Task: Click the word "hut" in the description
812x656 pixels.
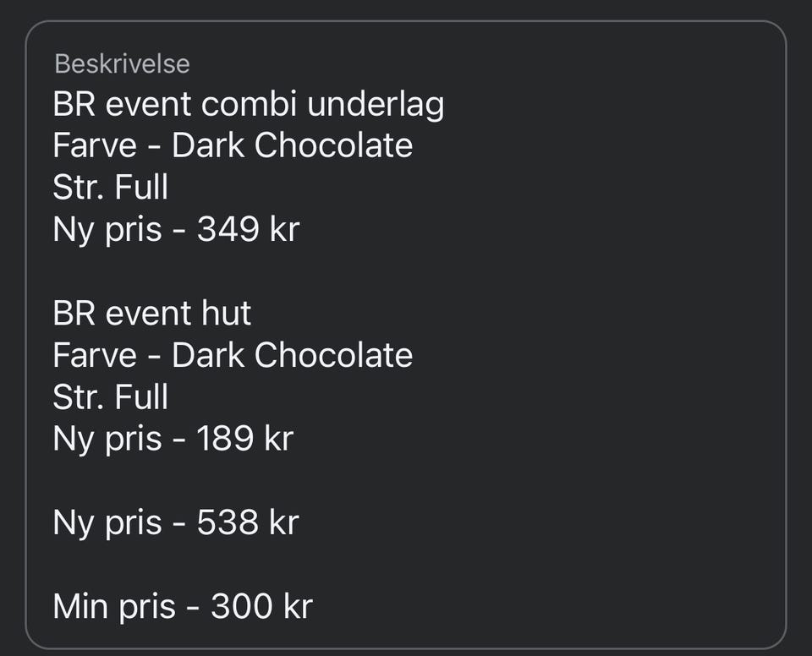Action: click(226, 314)
